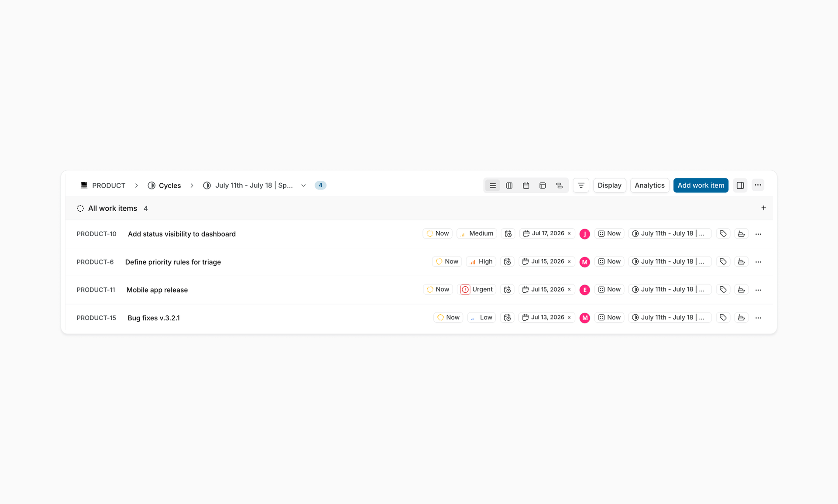Switch to list layout view

pyautogui.click(x=492, y=185)
